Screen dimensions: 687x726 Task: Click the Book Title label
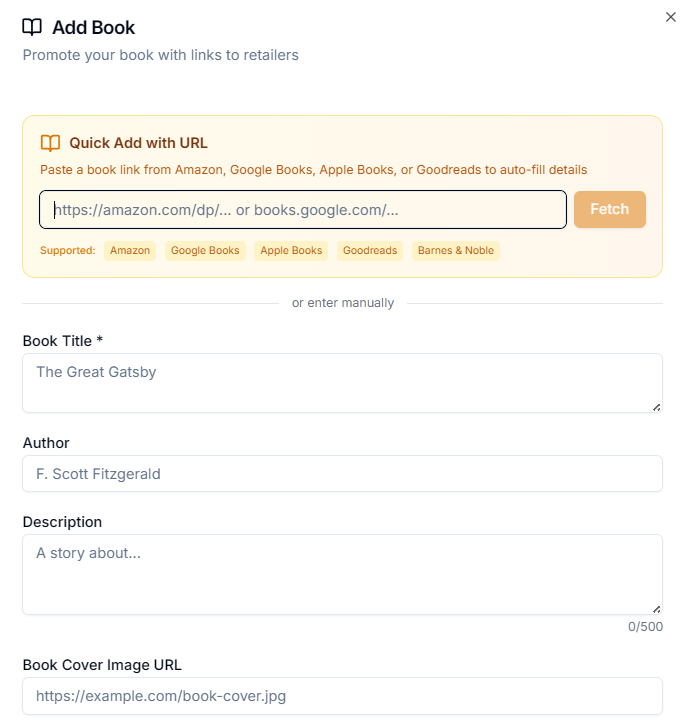(x=63, y=341)
